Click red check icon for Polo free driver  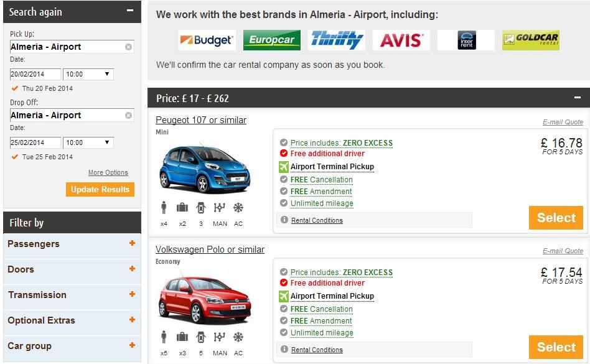click(x=284, y=282)
